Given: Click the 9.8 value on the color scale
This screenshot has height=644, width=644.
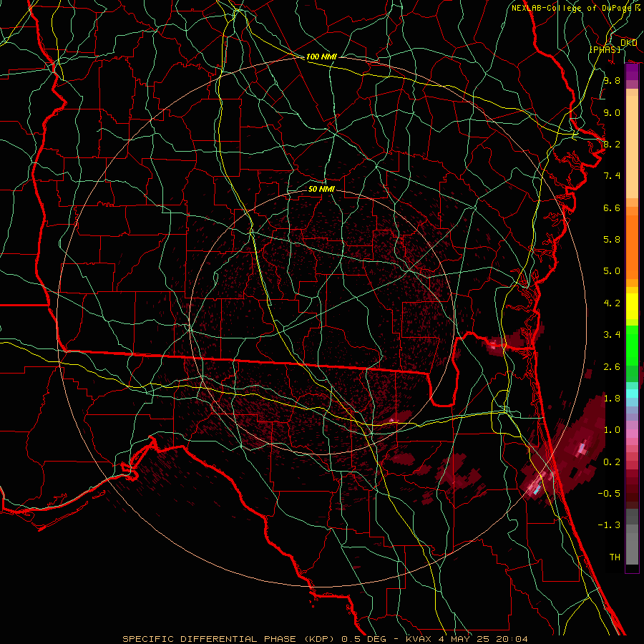Looking at the screenshot, I should coord(612,80).
